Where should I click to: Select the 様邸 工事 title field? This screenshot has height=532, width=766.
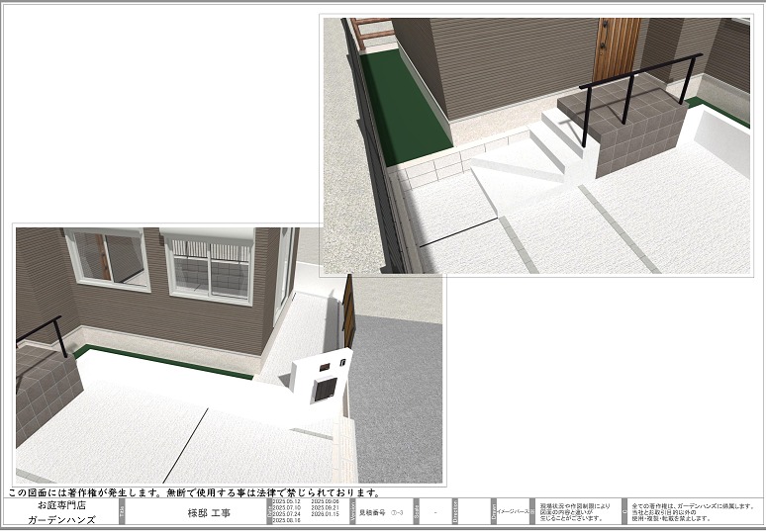[x=208, y=513]
